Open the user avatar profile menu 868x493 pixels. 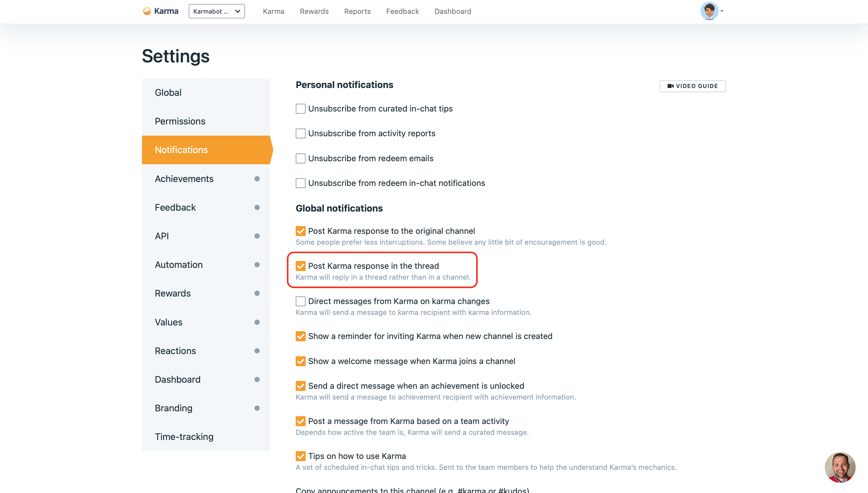pos(709,11)
